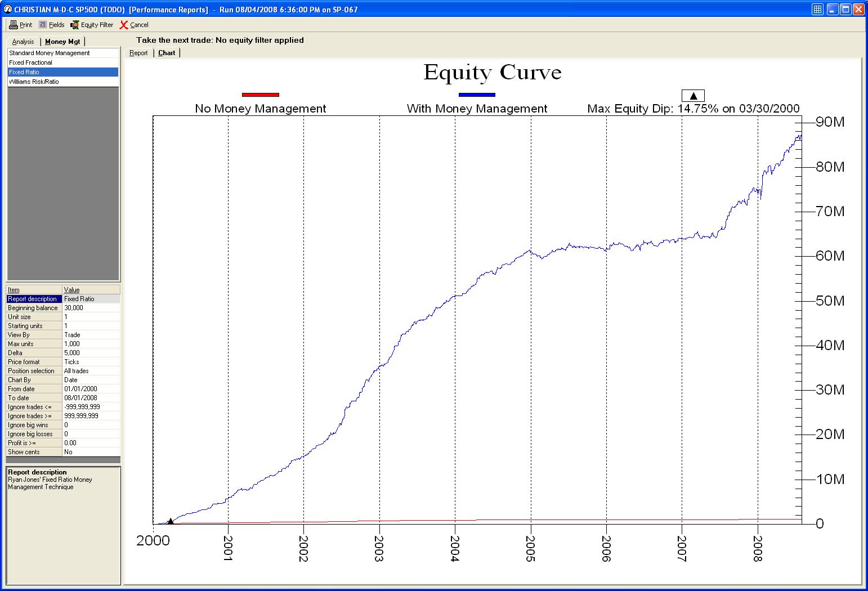This screenshot has width=868, height=591.
Task: Select Fixed Fractional report
Action: (x=63, y=62)
